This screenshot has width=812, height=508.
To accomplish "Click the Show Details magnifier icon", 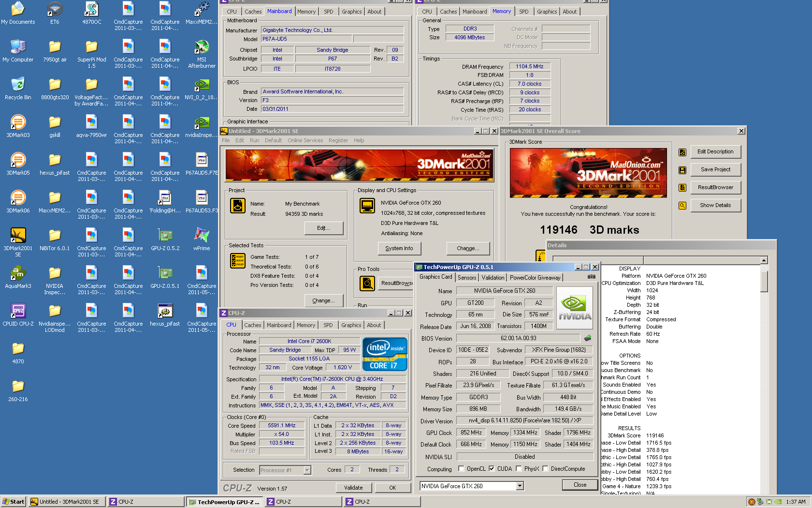I will (682, 206).
